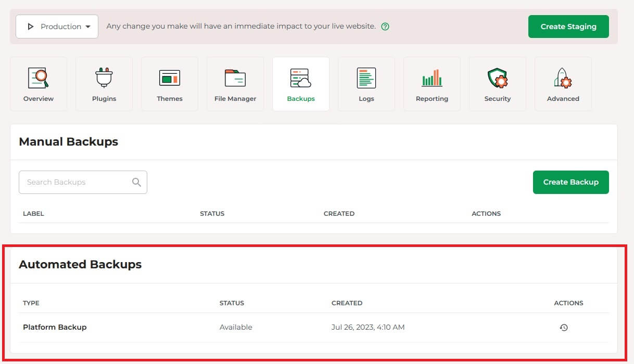This screenshot has height=364, width=634.
Task: View the Reporting analytics icon
Action: (x=432, y=79)
